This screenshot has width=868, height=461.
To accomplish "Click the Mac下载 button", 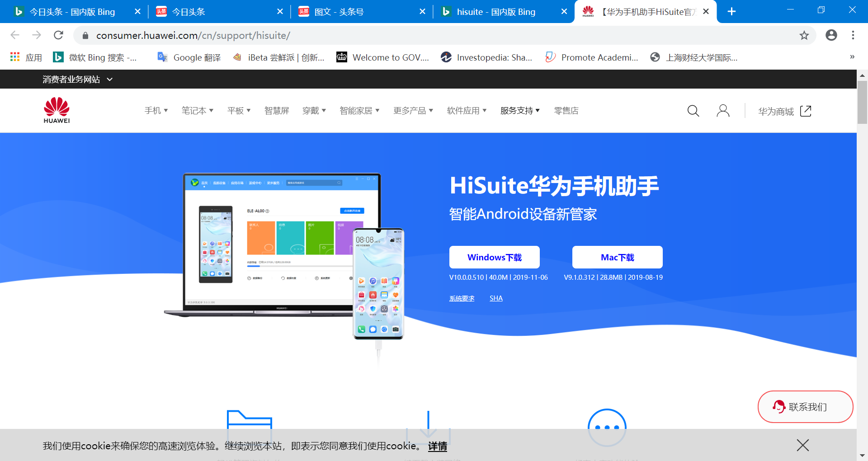I will [617, 257].
